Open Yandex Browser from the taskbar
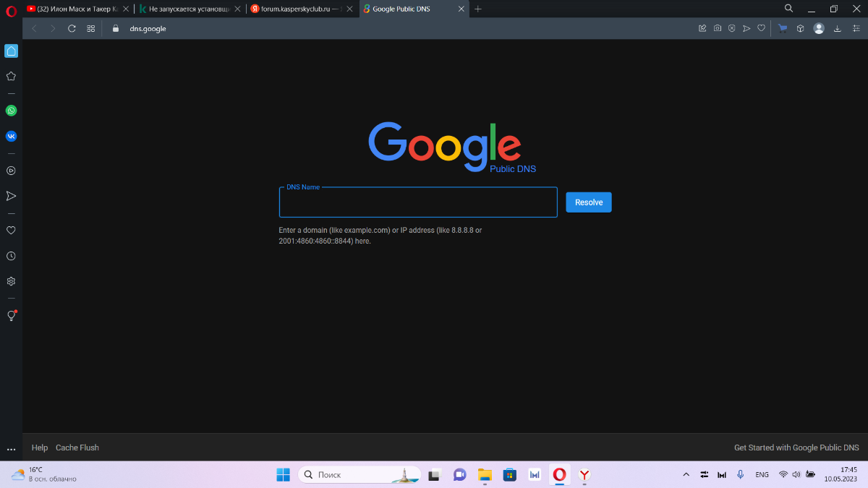The height and width of the screenshot is (488, 868). click(x=584, y=474)
